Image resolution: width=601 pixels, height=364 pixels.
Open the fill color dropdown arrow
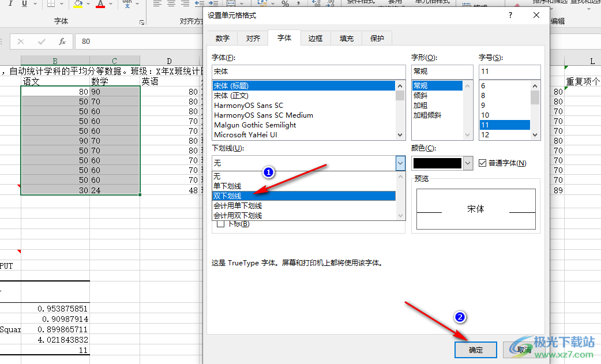click(89, 3)
